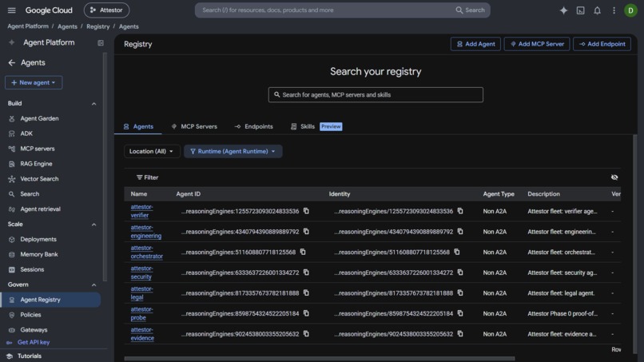Copy Agent ID for attestor-engineering
This screenshot has width=644, height=362.
tap(306, 231)
